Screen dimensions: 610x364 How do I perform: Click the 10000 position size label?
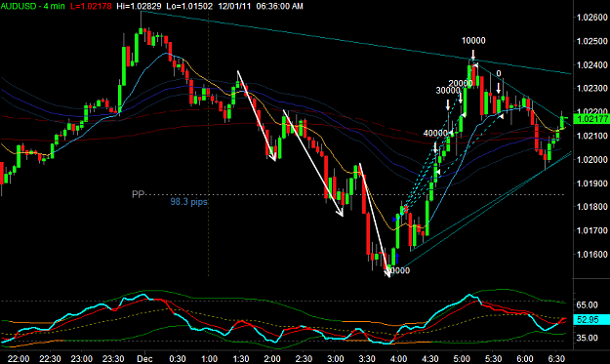[x=473, y=41]
